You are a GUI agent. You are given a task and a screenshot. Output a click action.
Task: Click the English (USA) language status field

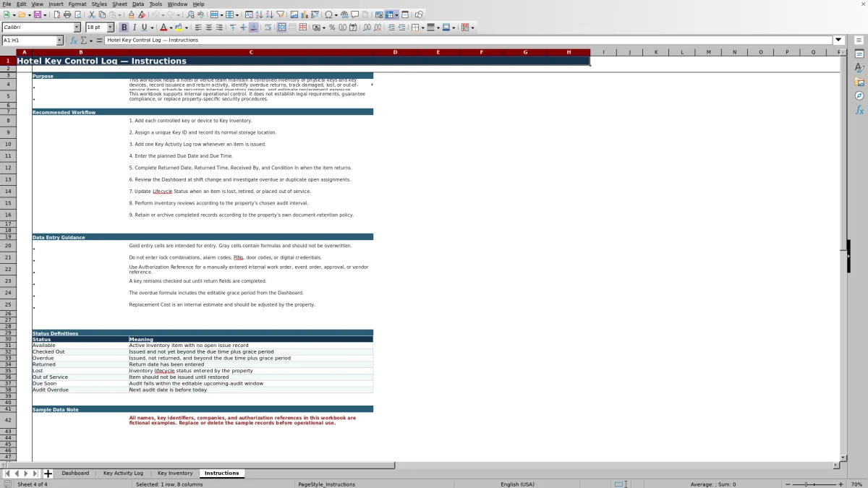(517, 484)
